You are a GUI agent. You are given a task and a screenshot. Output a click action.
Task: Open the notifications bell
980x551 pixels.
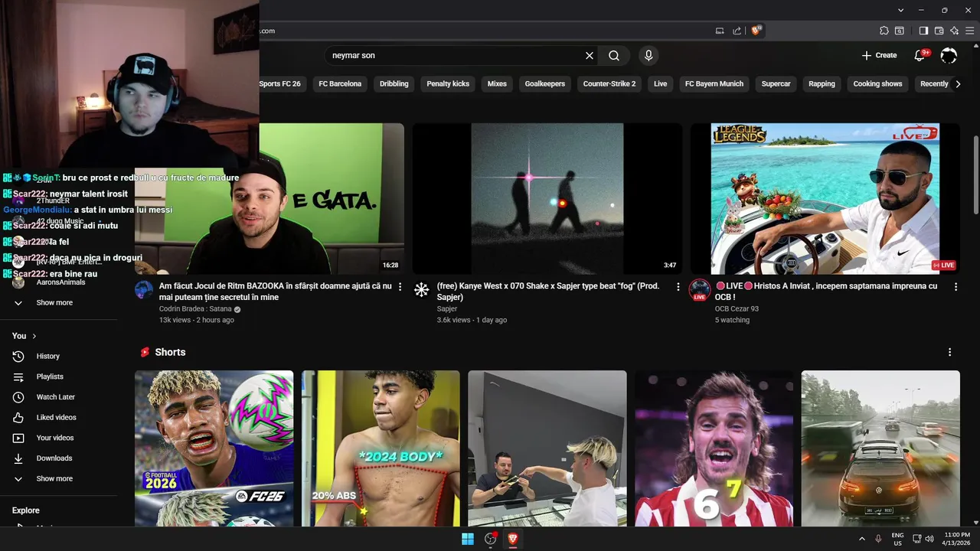(920, 55)
